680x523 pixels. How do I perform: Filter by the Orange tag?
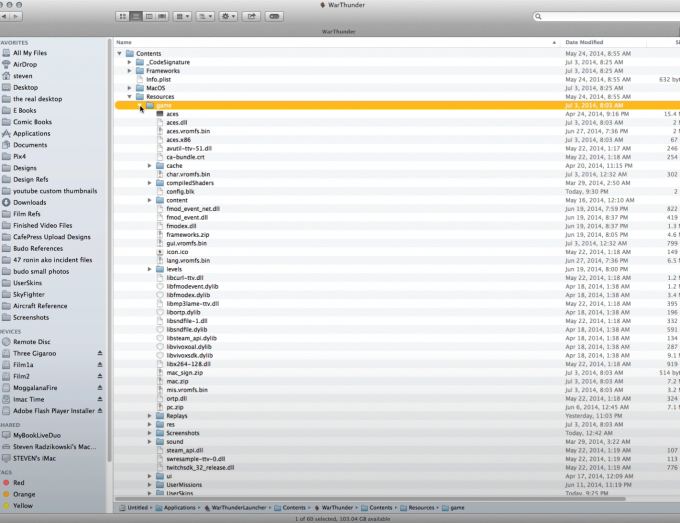[24, 494]
